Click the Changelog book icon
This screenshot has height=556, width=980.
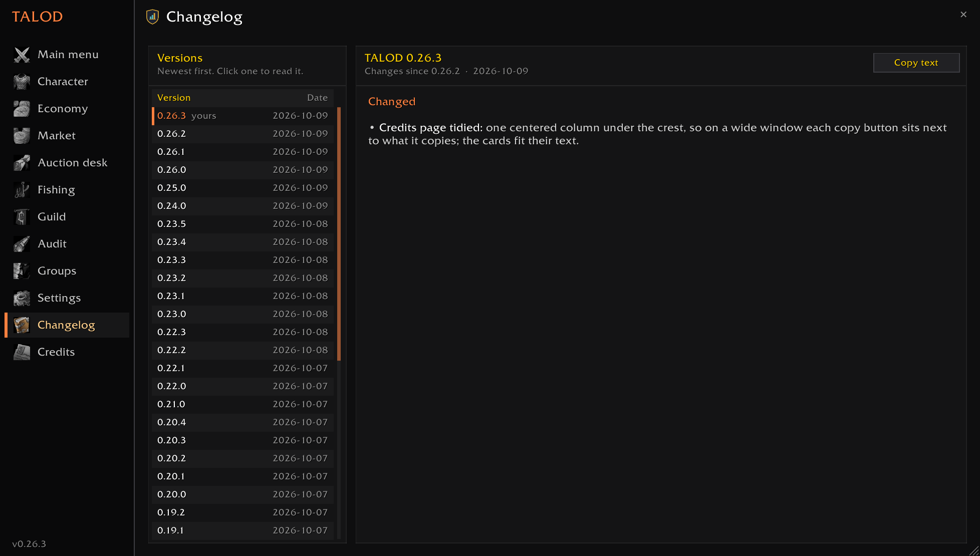(22, 325)
